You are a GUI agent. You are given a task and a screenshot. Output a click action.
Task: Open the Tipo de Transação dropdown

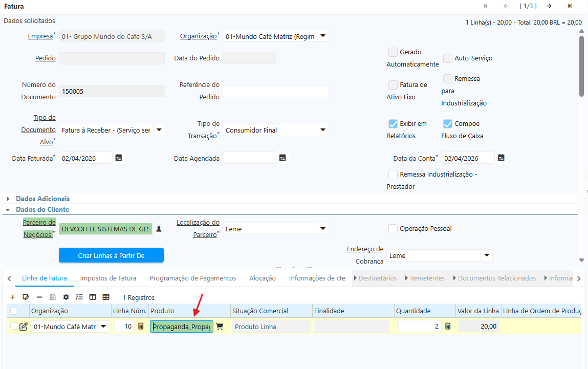(322, 130)
